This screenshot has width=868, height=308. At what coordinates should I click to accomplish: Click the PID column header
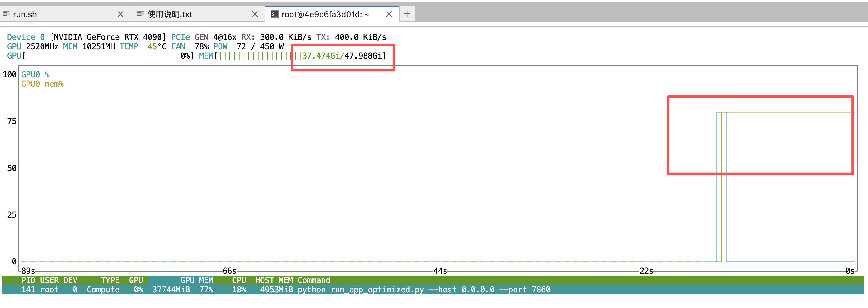click(x=28, y=280)
